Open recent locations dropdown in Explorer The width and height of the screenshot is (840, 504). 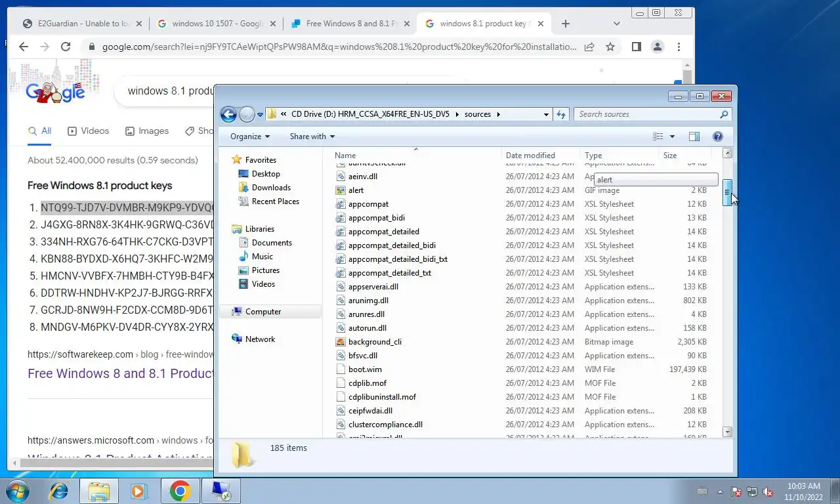260,115
